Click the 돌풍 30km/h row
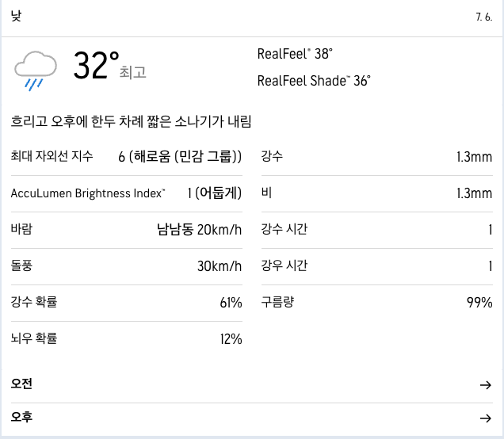504x439 pixels. (126, 265)
